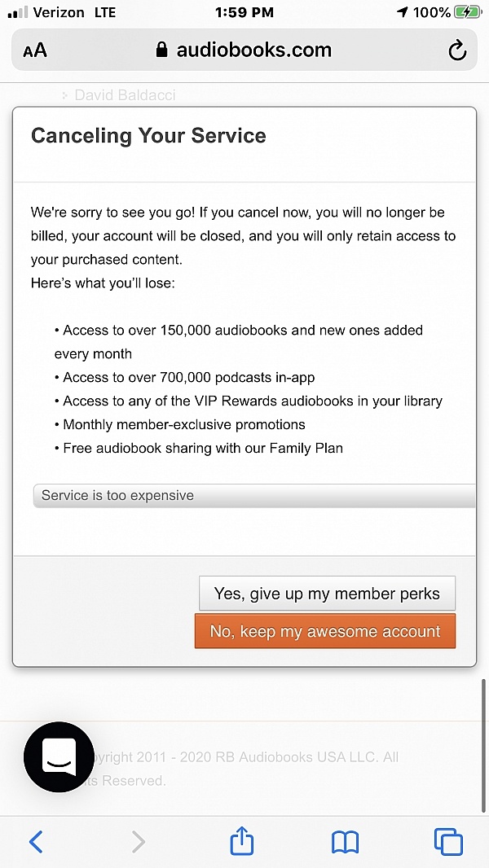Open the chat support widget
489x868 pixels.
(x=59, y=756)
